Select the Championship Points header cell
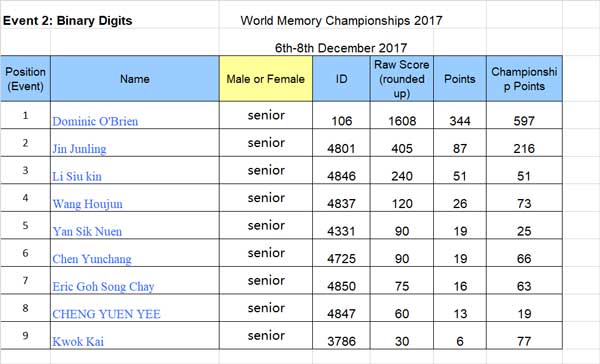Viewport: 600px width, 364px height. point(524,79)
